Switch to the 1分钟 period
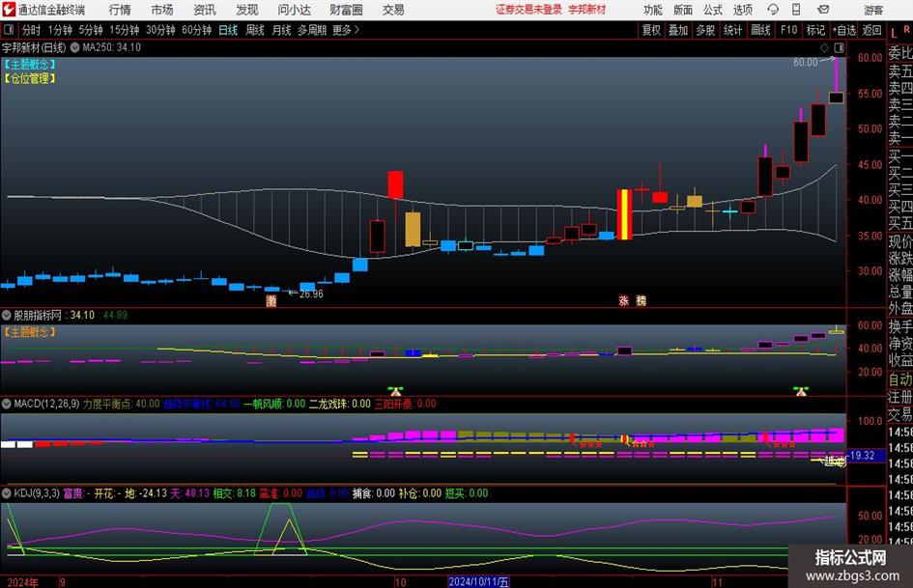Image resolution: width=913 pixels, height=588 pixels. [x=59, y=30]
